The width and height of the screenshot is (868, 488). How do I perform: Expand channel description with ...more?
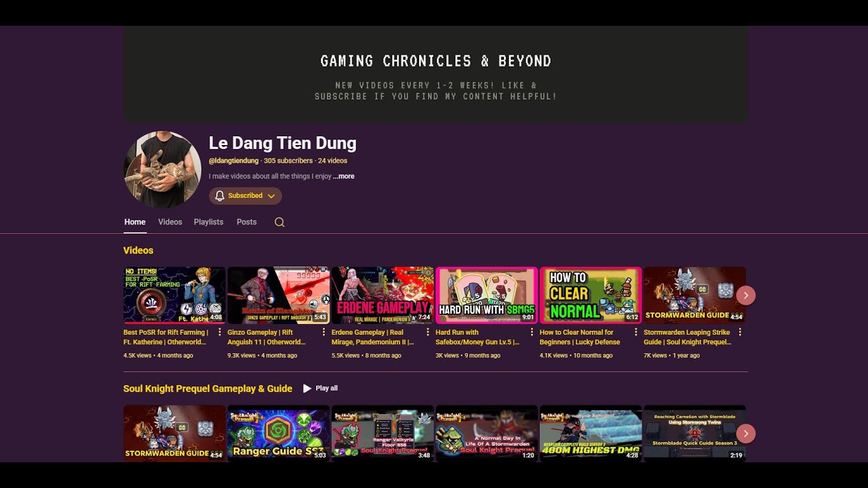pos(344,176)
